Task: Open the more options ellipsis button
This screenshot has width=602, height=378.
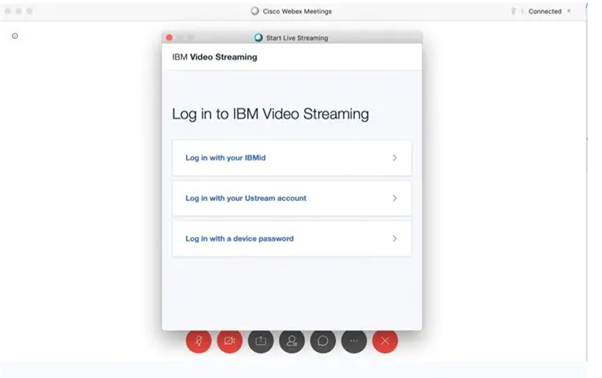Action: (x=354, y=340)
